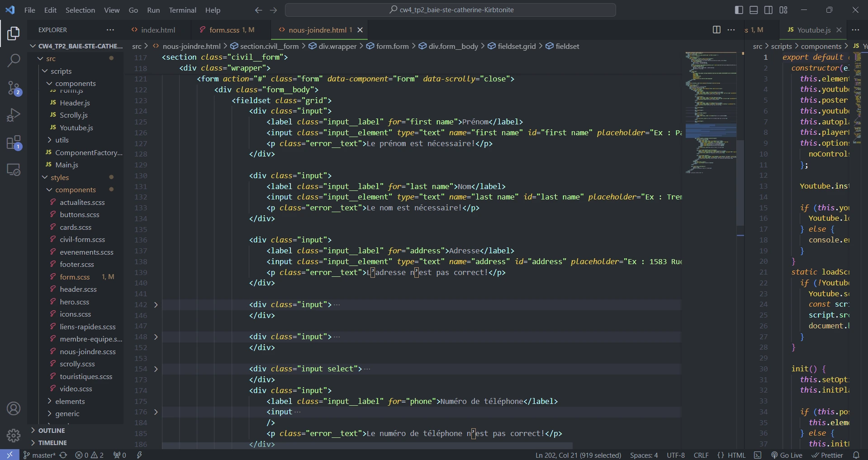Open the Extensions view
Viewport: 868px width, 460px height.
tap(14, 143)
